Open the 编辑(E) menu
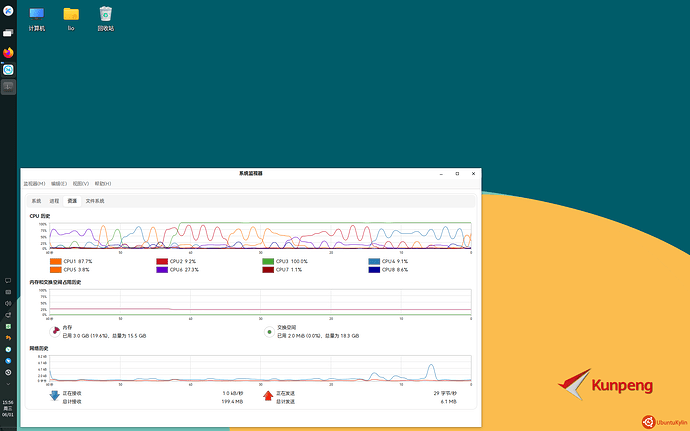 [x=58, y=184]
